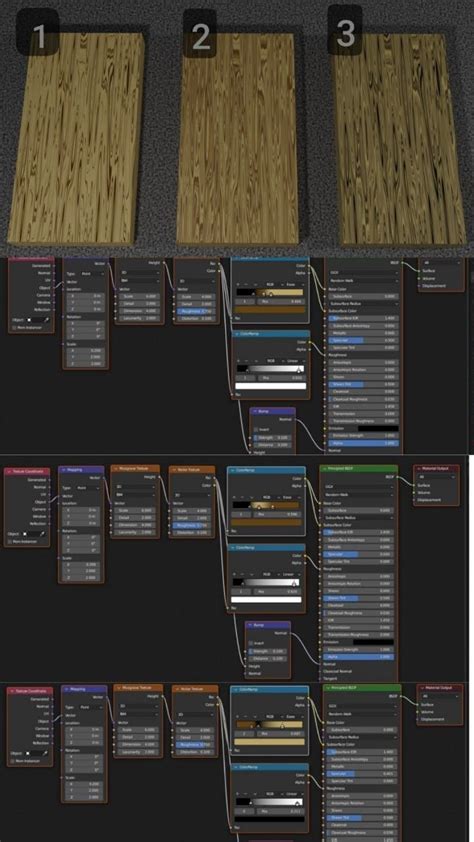
Task: Click eyedropper in second tree's Texture Coordinate node
Action: [42, 534]
